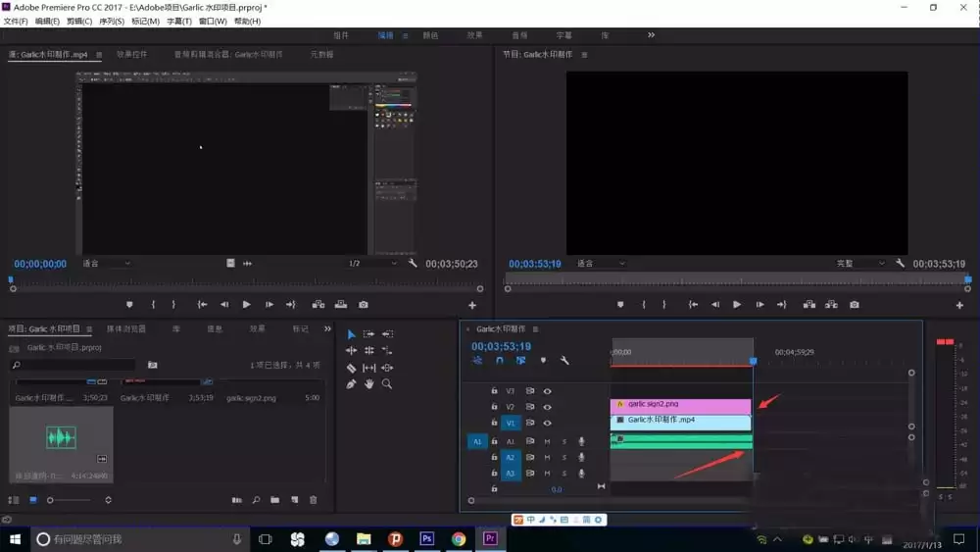Pick the Razor tool in tools panel
The width and height of the screenshot is (980, 552).
[x=351, y=368]
